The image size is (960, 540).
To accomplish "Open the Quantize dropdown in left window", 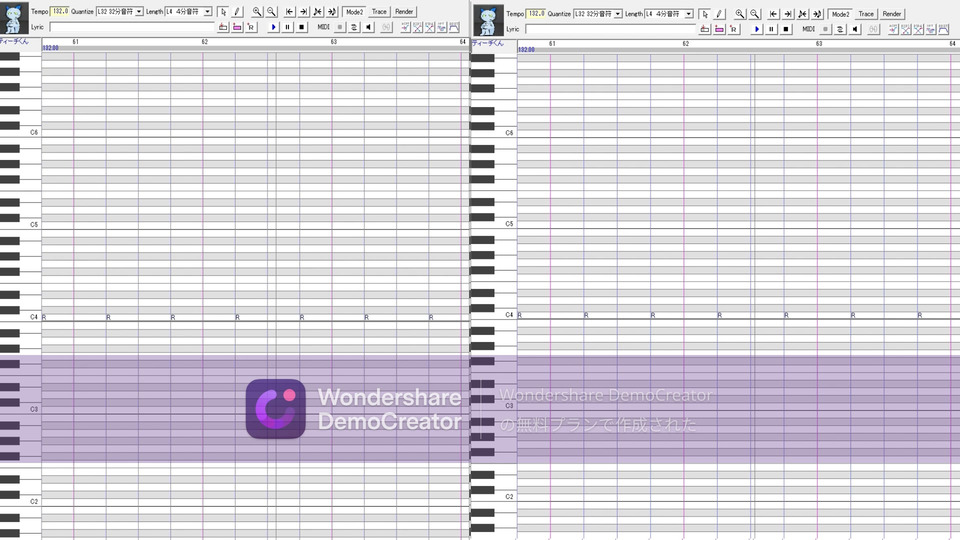I will click(x=139, y=12).
